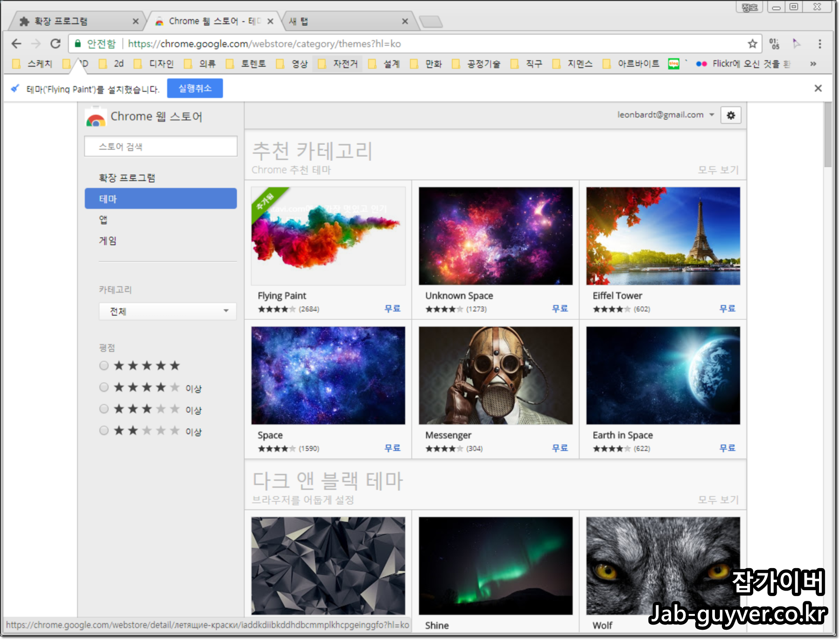
Task: Click the 실행취소 undo button
Action: 195,88
